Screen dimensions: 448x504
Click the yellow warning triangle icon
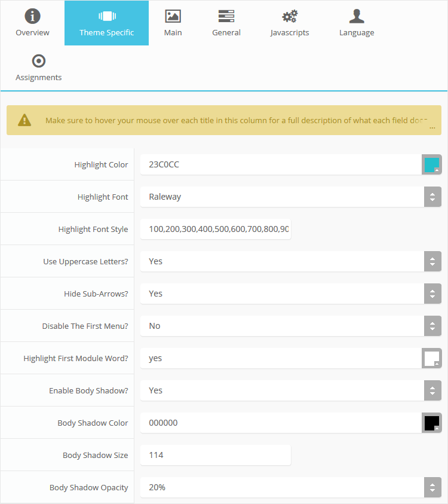tap(24, 120)
